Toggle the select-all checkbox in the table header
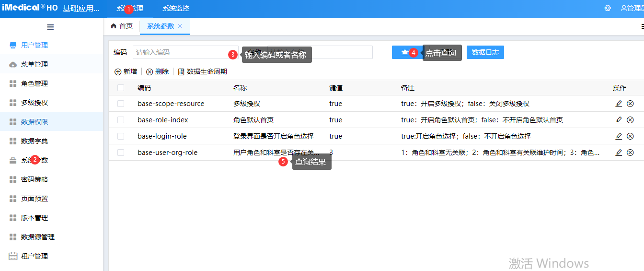The height and width of the screenshot is (271, 644). [121, 88]
